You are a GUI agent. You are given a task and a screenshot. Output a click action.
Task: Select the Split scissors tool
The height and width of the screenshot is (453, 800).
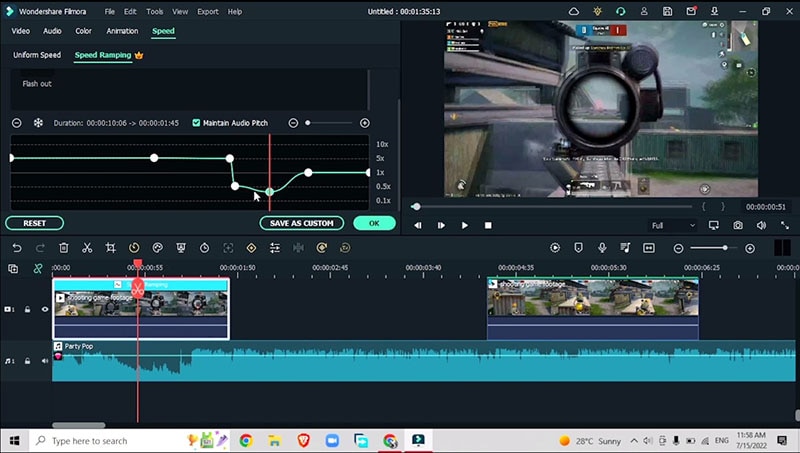tap(87, 248)
